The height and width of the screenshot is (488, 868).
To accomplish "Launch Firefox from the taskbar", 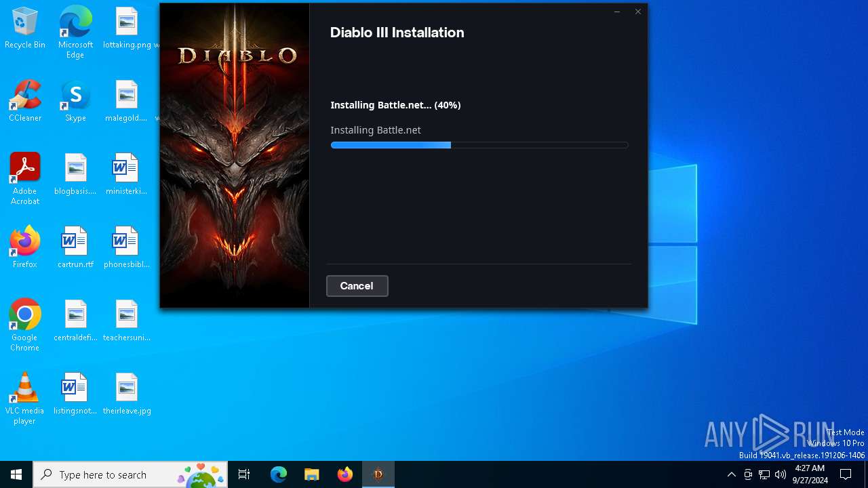I will point(344,474).
